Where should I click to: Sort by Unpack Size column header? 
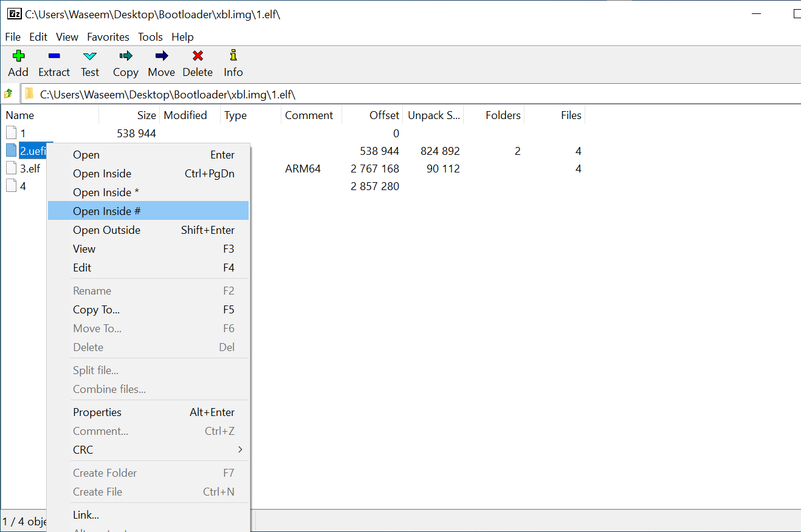point(433,115)
